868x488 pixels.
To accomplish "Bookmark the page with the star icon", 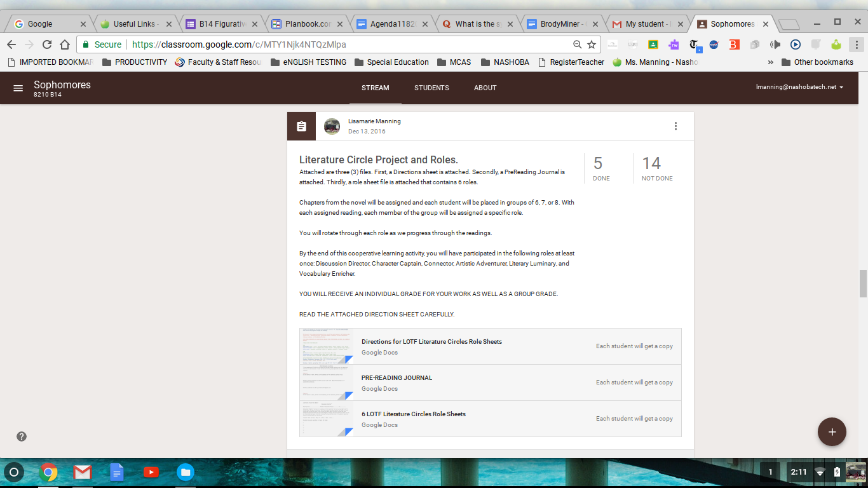I will pyautogui.click(x=592, y=44).
